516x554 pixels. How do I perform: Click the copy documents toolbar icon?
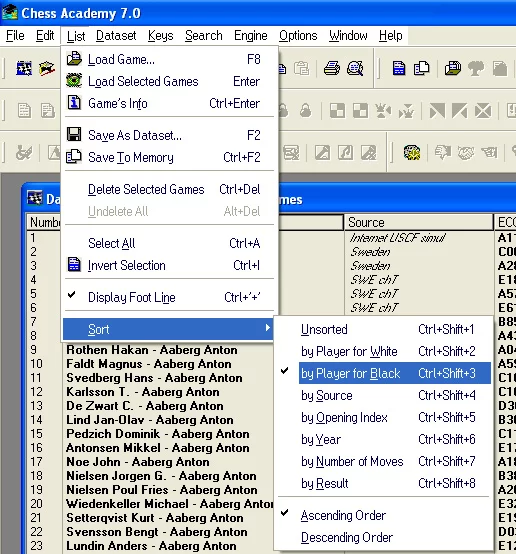point(422,68)
